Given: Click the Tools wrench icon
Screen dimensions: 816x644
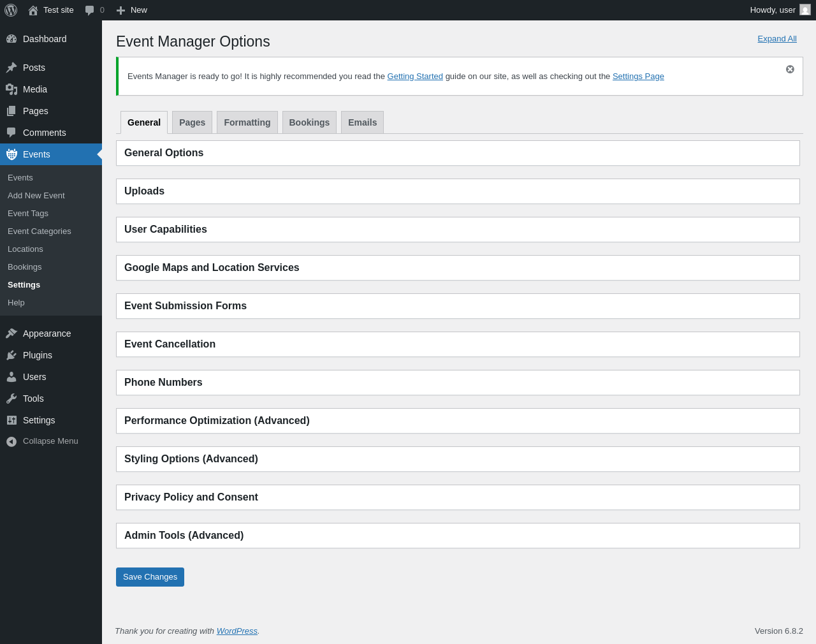Looking at the screenshot, I should point(11,399).
